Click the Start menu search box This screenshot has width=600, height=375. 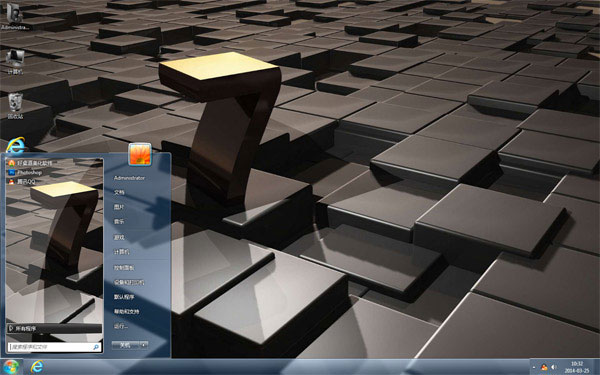[x=54, y=347]
